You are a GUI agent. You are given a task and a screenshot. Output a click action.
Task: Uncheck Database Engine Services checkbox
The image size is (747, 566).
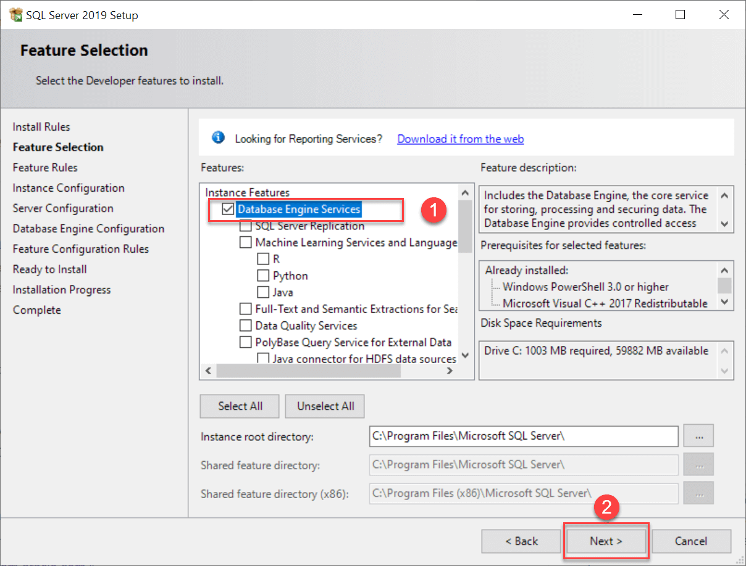(228, 209)
